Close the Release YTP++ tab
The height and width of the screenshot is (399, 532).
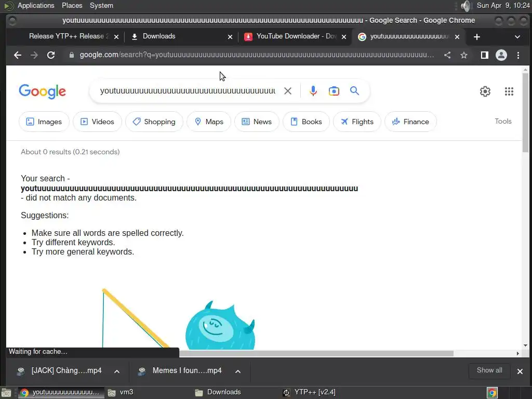[x=116, y=37]
